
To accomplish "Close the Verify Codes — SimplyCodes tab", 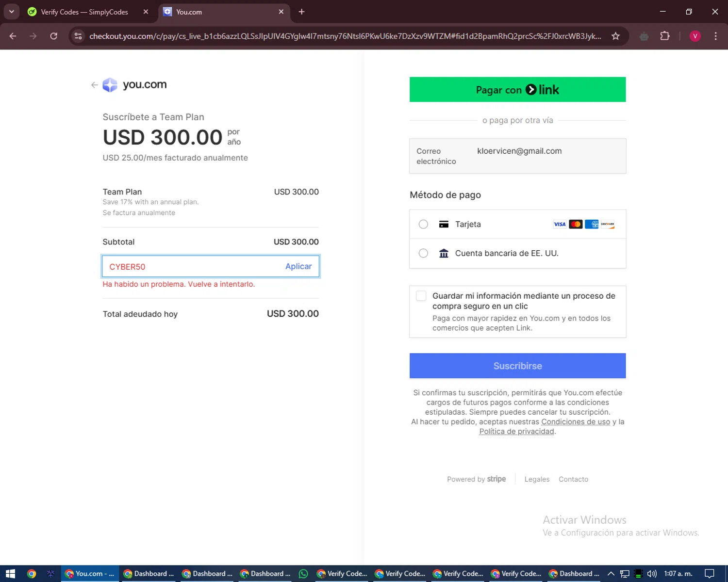I will coord(146,12).
